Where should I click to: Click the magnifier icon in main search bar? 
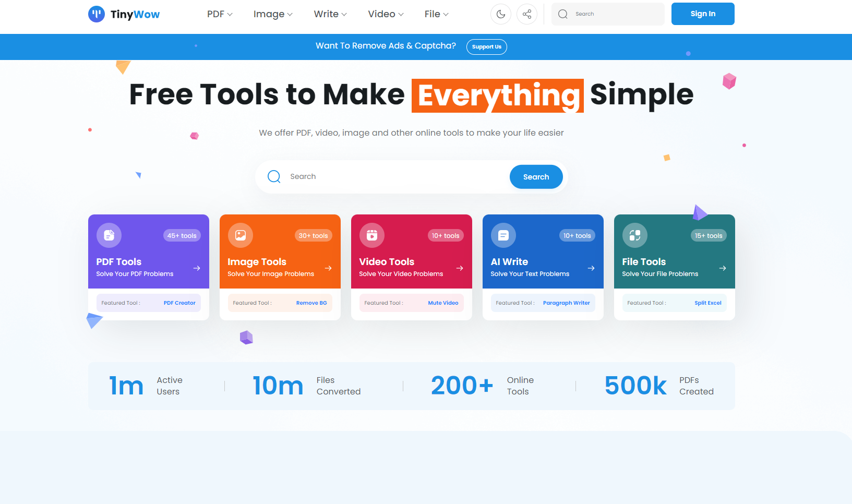click(274, 176)
